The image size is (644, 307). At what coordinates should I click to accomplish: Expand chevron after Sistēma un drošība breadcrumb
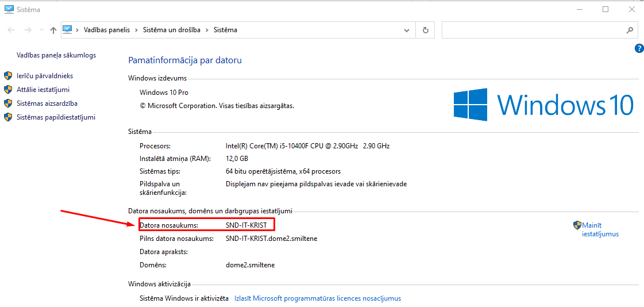point(207,30)
